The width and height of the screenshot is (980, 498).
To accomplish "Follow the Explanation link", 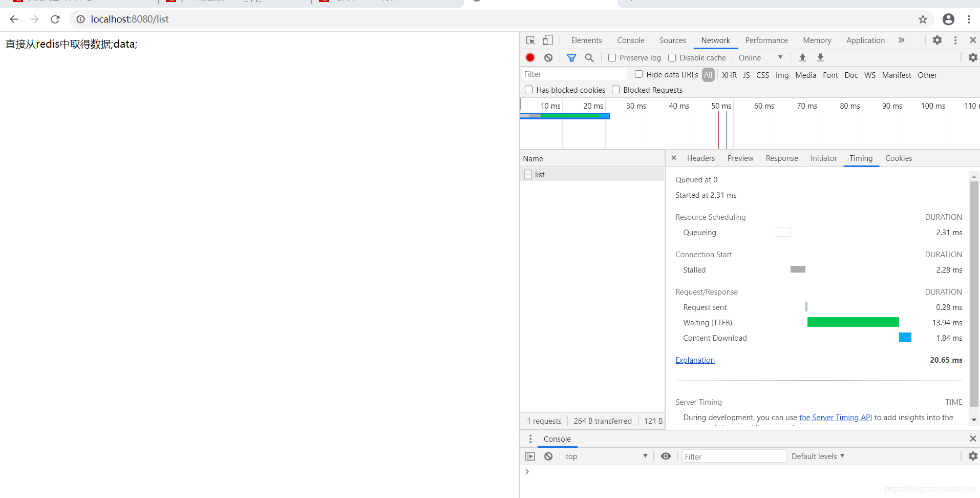I will coord(695,360).
